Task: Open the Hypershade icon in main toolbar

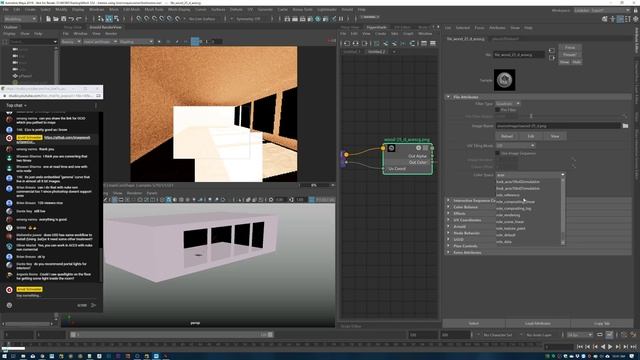Action: tap(318, 19)
